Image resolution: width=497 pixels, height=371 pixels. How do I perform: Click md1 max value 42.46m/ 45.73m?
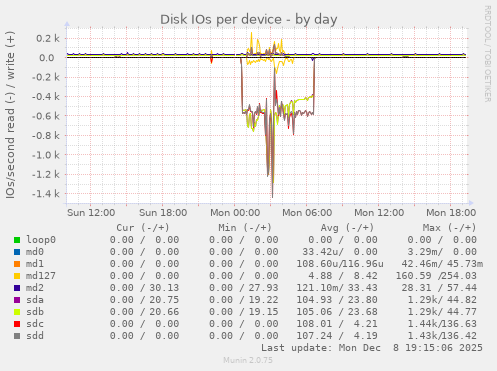[x=442, y=264]
